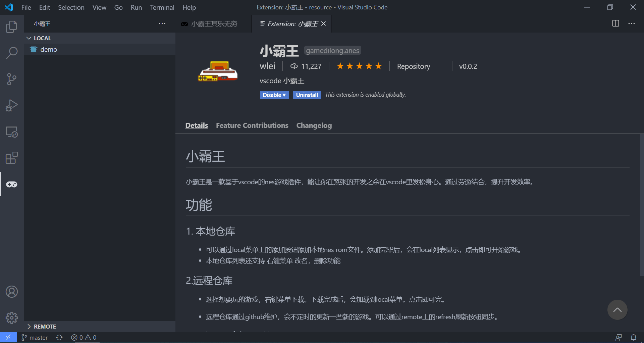The height and width of the screenshot is (343, 644).
Task: Collapse the LOCAL section
Action: pos(100,38)
